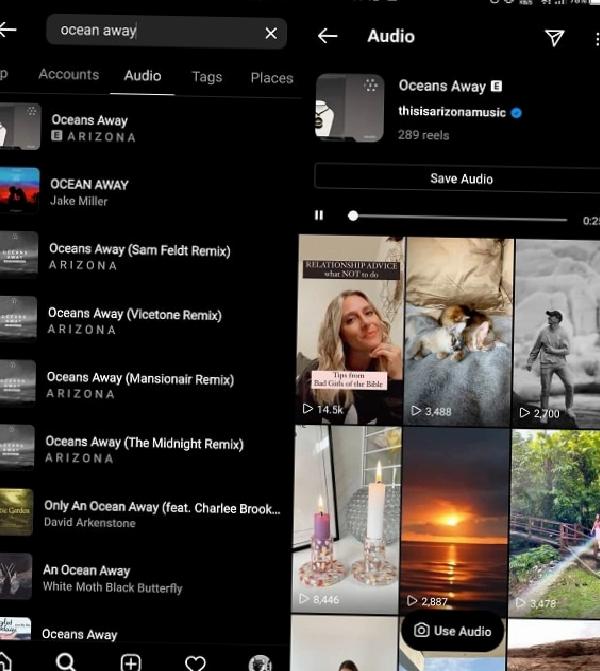
Task: Open the profile avatar in bottom navigation
Action: click(x=260, y=663)
